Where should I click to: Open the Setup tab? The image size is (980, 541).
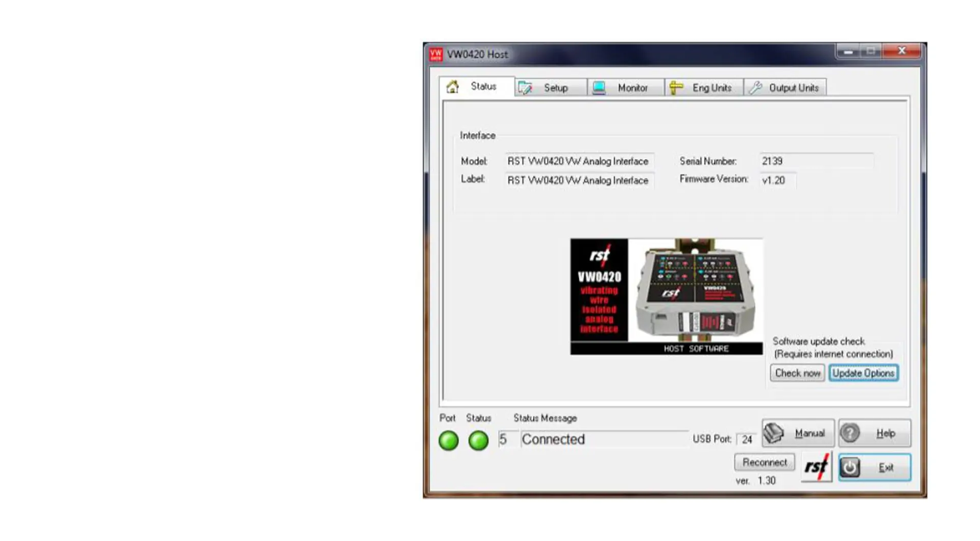coord(551,88)
